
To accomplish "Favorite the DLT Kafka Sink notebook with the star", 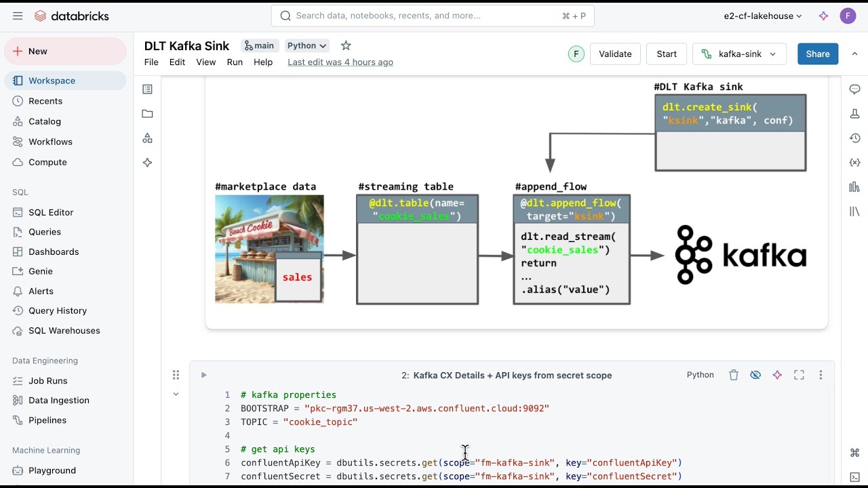I will [346, 45].
